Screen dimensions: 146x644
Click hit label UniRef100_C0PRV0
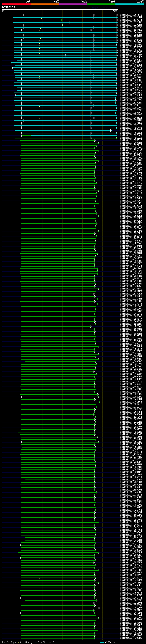click(x=131, y=63)
